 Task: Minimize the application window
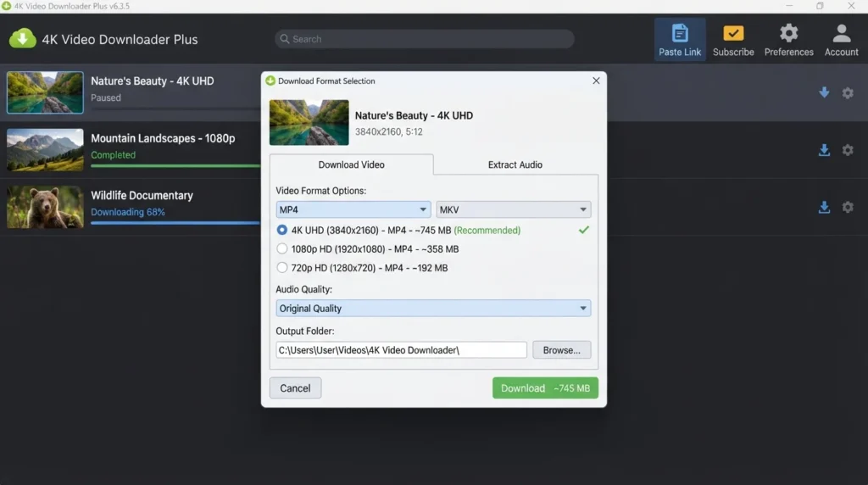pos(789,6)
